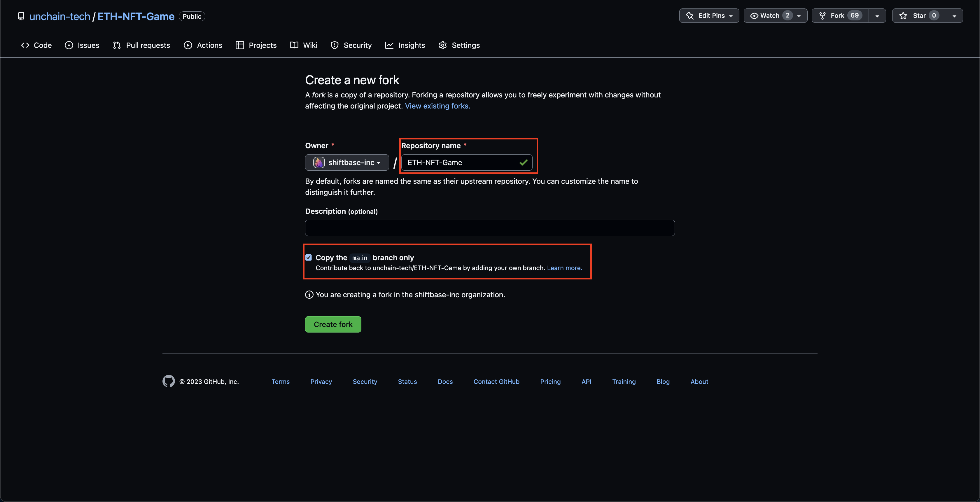Screen dimensions: 980x502
Task: Open the Projects tab
Action: pos(256,45)
